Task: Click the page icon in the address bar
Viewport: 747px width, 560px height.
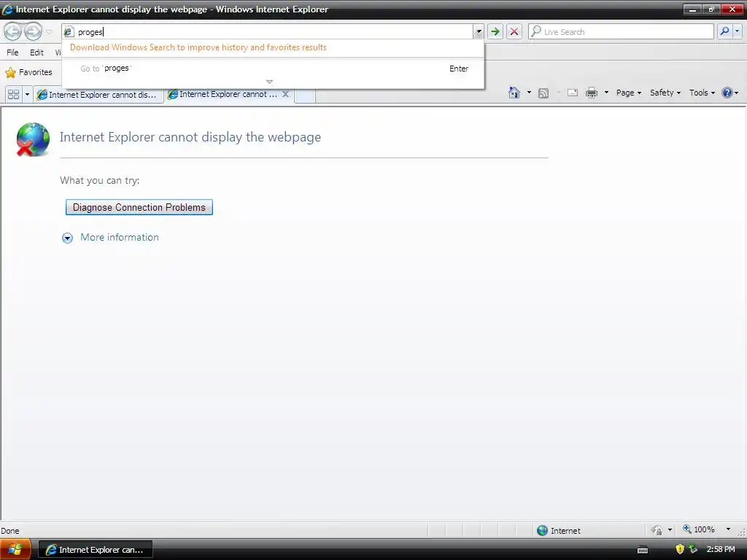Action: click(x=69, y=32)
